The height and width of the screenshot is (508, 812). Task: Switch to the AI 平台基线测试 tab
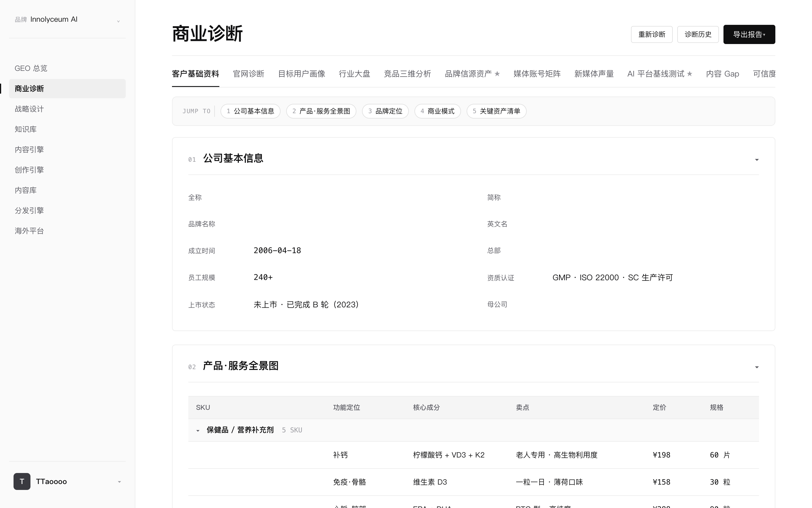click(660, 74)
